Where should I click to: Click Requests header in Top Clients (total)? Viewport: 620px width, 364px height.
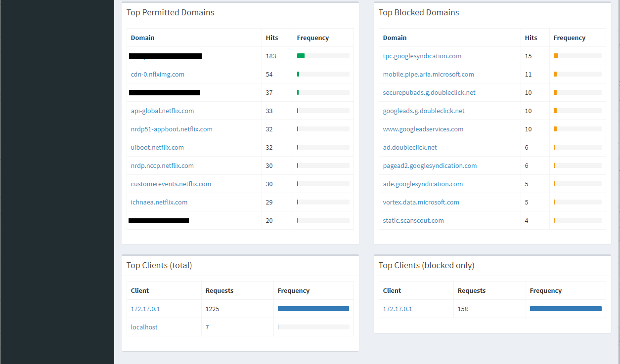[x=220, y=290]
